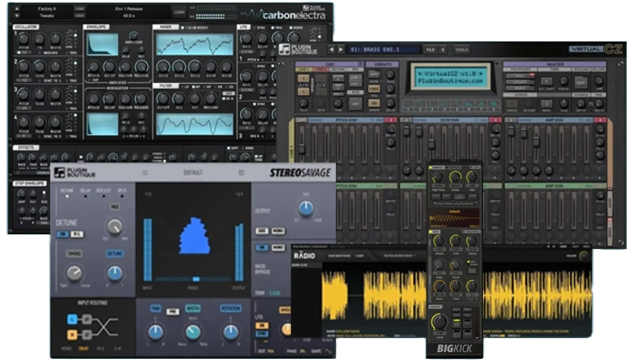The width and height of the screenshot is (631, 364).
Task: Open the StereoSavage hamburger menu icon
Action: [x=145, y=172]
